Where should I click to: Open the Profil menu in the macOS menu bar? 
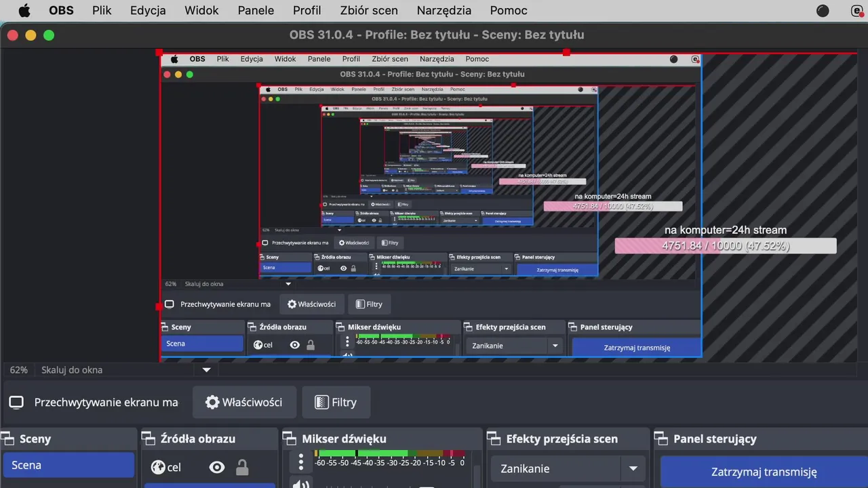pyautogui.click(x=307, y=10)
